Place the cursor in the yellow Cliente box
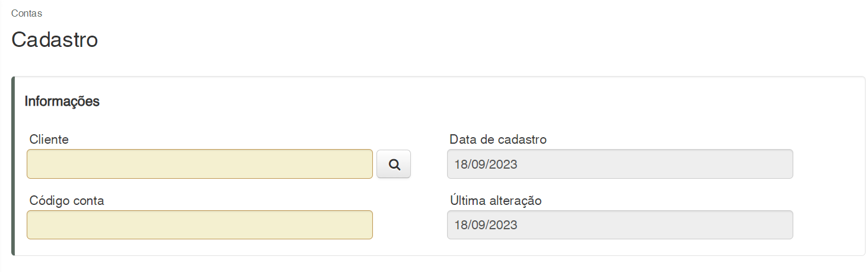The height and width of the screenshot is (272, 868). click(199, 164)
